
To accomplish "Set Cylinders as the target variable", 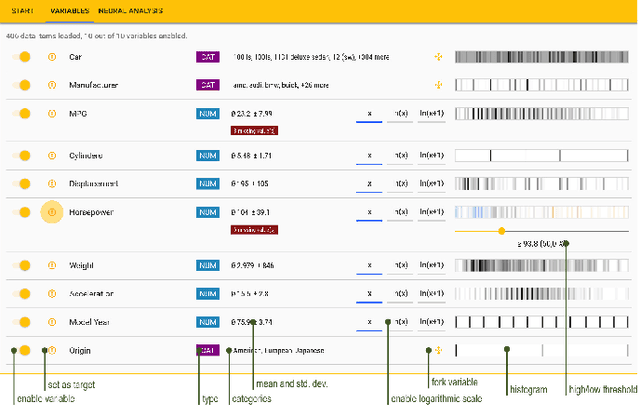I will point(52,156).
